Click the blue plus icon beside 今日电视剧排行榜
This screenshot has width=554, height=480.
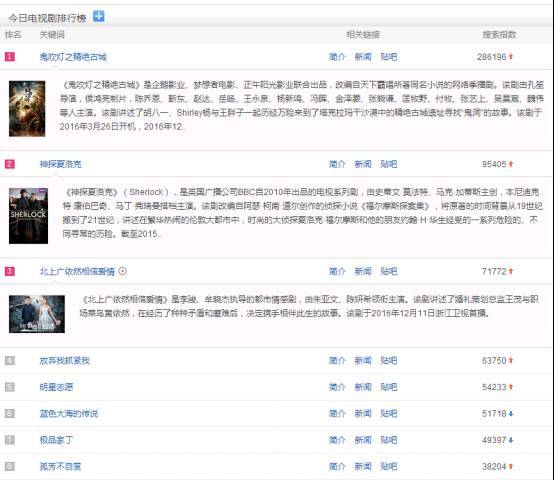coord(99,16)
